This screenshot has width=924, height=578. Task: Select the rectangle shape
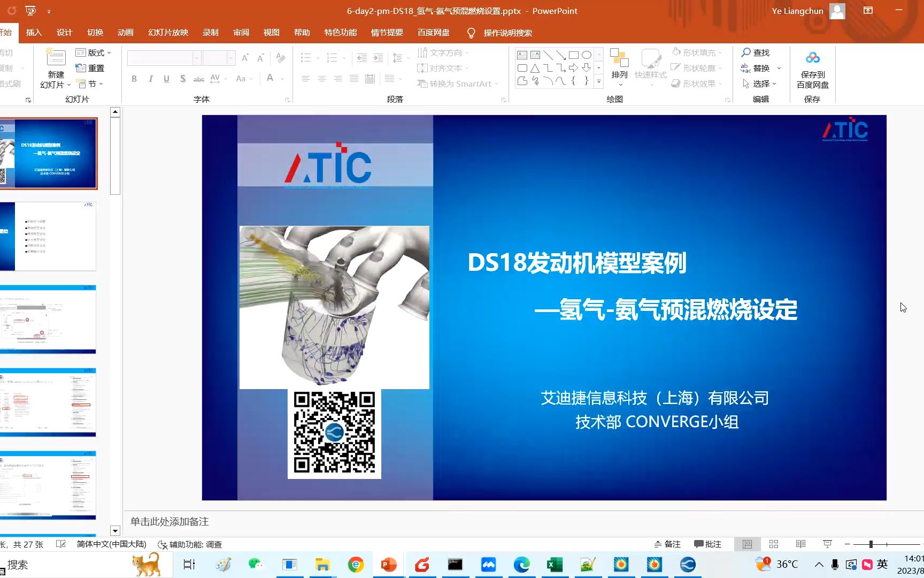(574, 55)
